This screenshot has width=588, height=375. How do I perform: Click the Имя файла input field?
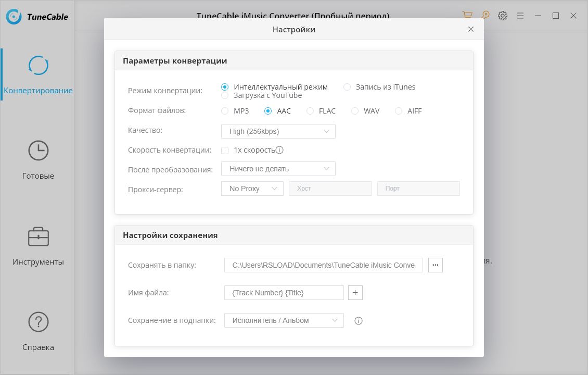[x=284, y=293]
